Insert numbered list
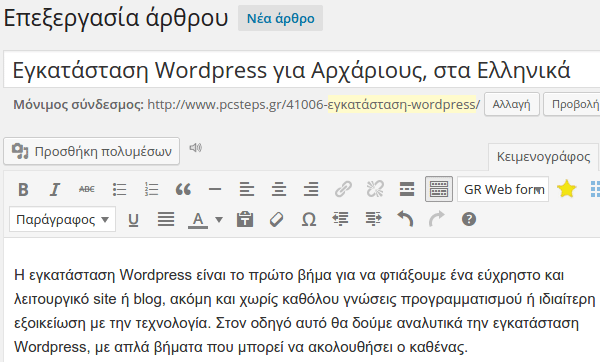Screen dimensions: 600x362 [152, 189]
